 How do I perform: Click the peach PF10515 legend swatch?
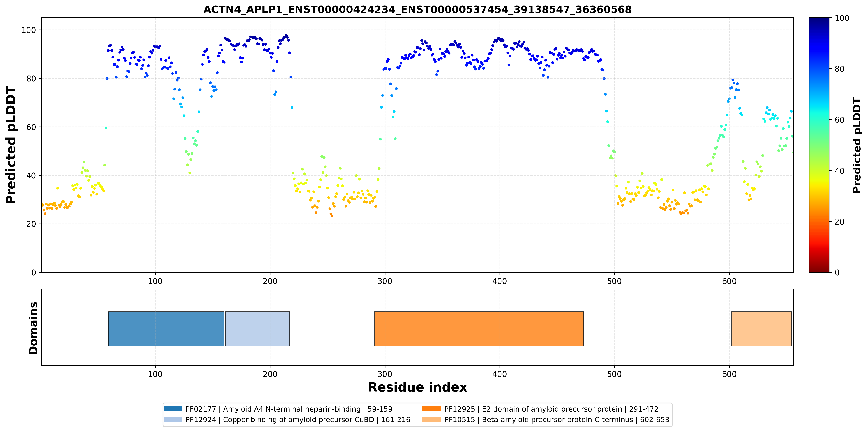click(x=432, y=419)
